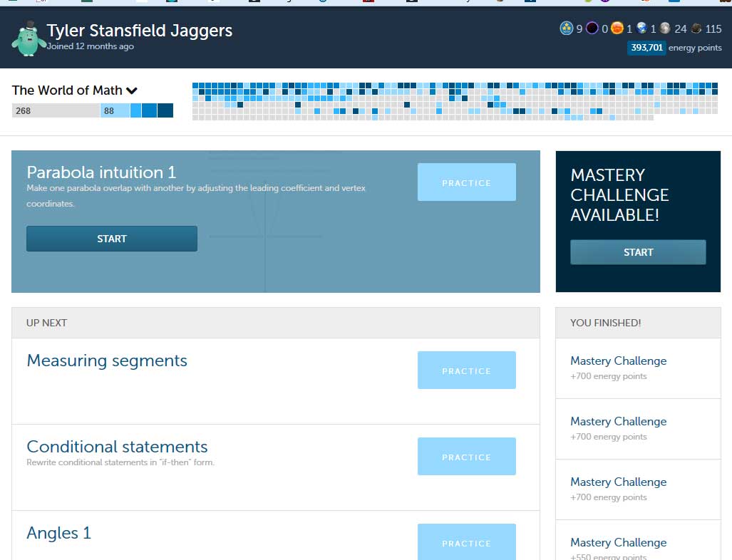Screen dimensions: 732x560
Task: Click the Moon badge icon
Action: click(665, 28)
